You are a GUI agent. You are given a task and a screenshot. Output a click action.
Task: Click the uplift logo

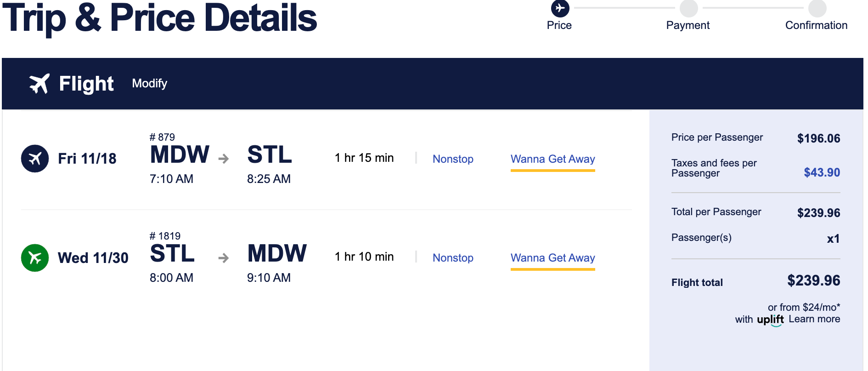(x=770, y=320)
